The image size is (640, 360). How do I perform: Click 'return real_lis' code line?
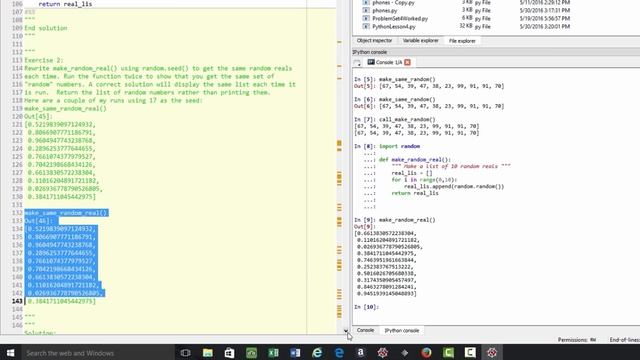pyautogui.click(x=65, y=4)
